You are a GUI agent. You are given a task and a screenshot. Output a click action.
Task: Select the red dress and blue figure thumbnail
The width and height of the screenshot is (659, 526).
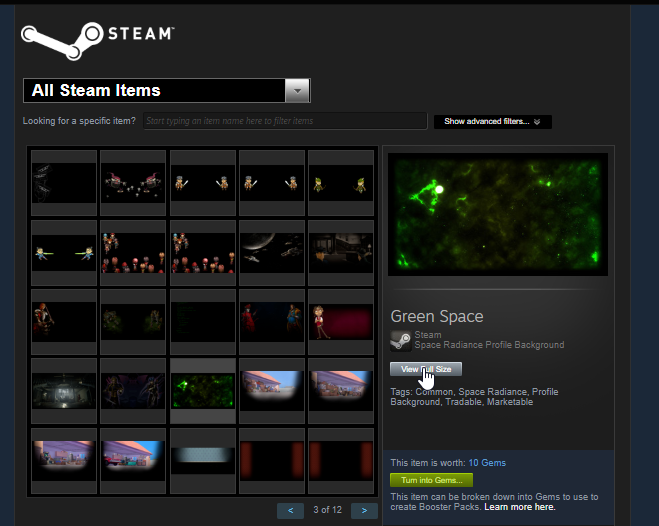272,322
